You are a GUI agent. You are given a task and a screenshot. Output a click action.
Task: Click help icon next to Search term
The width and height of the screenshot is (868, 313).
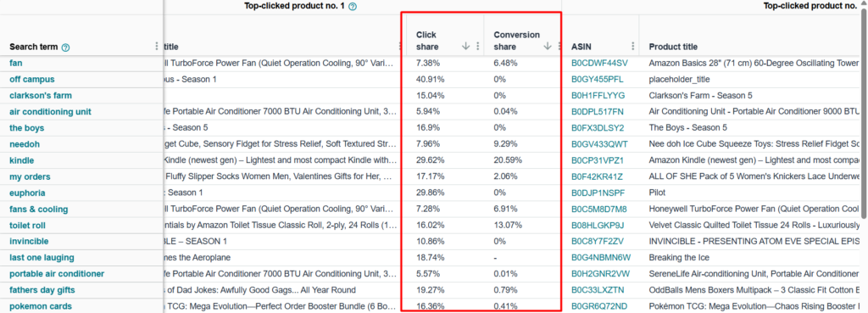66,48
